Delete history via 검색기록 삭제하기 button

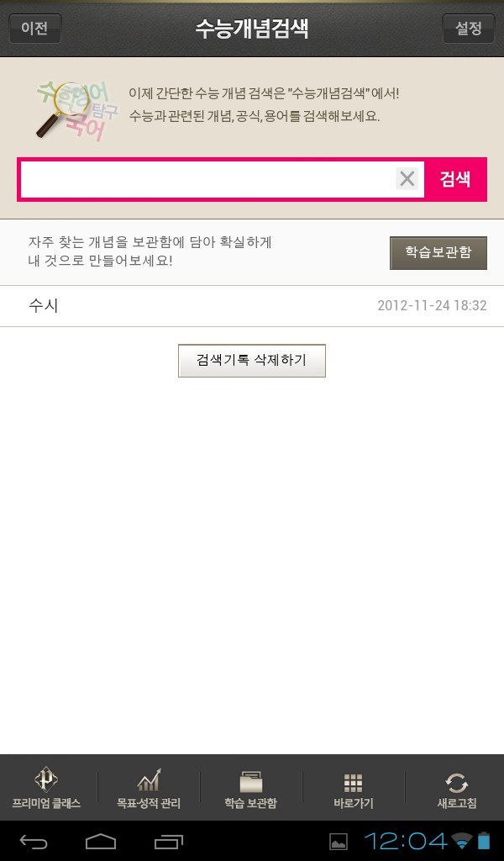(x=252, y=360)
